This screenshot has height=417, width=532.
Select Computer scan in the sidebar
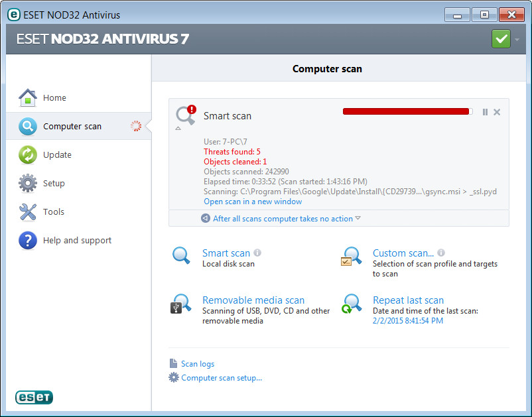pos(79,126)
